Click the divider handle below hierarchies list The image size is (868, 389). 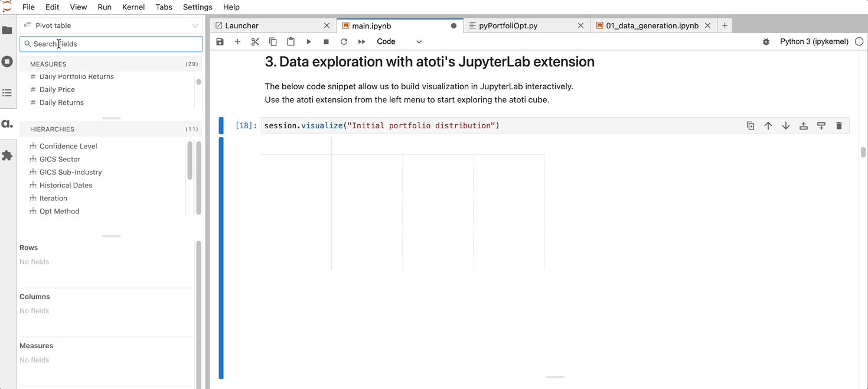111,236
